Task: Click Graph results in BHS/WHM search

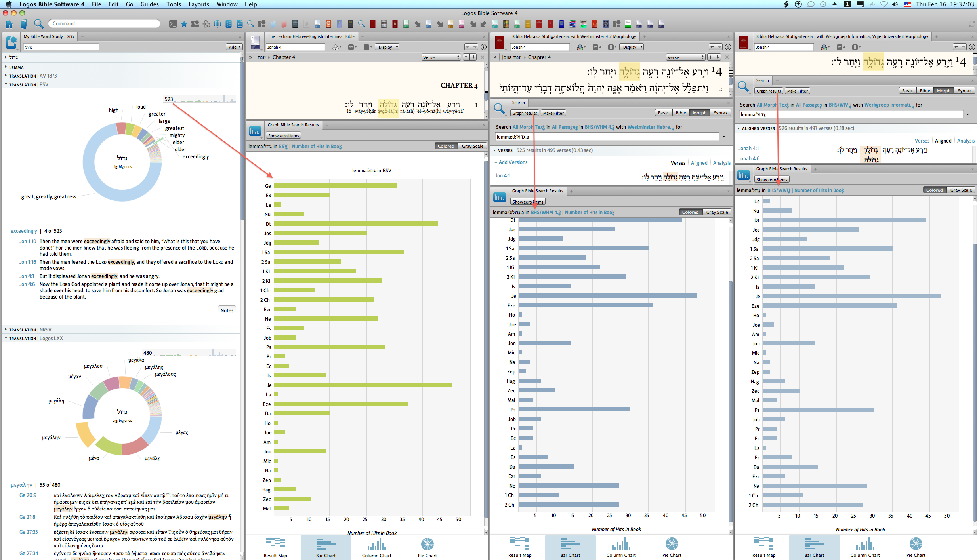Action: [524, 113]
